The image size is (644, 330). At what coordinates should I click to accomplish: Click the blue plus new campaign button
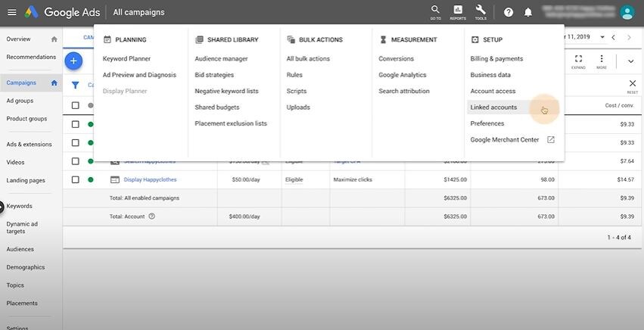73,61
